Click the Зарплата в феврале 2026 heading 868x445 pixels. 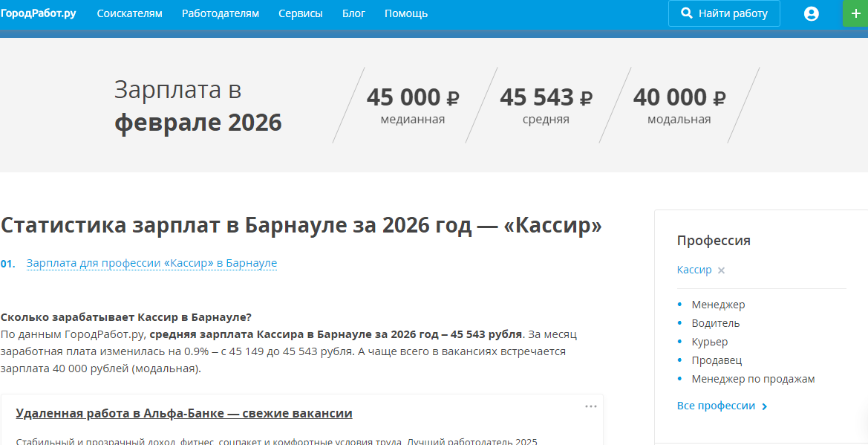coord(198,105)
